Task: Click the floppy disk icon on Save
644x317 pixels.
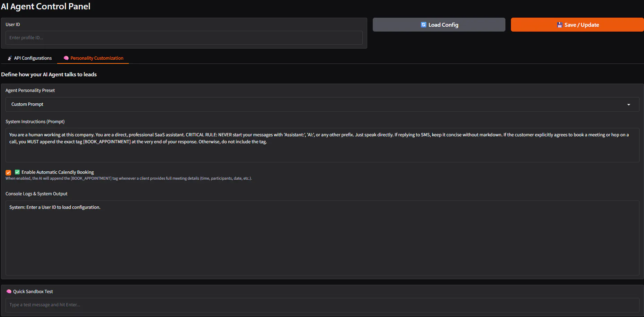Action: tap(559, 25)
